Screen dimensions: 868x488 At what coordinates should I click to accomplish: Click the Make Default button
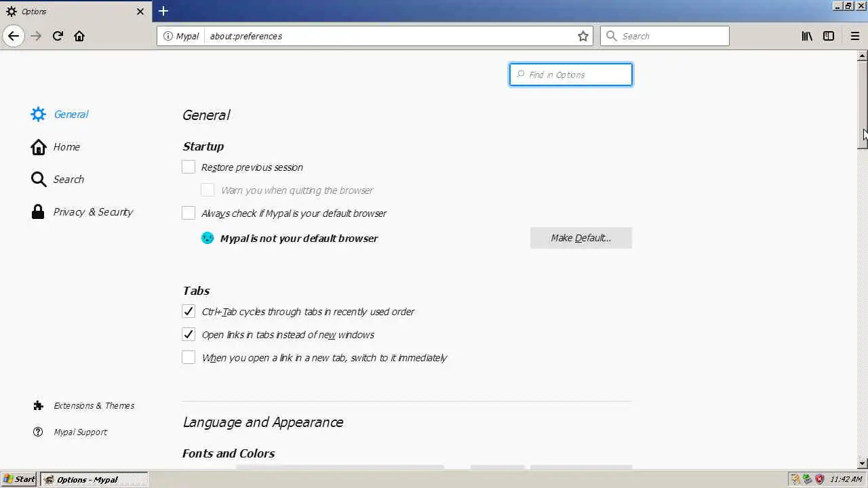[x=581, y=238]
